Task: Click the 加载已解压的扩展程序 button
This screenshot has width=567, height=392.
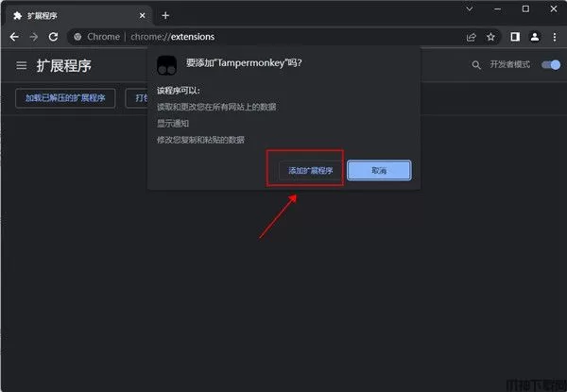Action: tap(65, 98)
